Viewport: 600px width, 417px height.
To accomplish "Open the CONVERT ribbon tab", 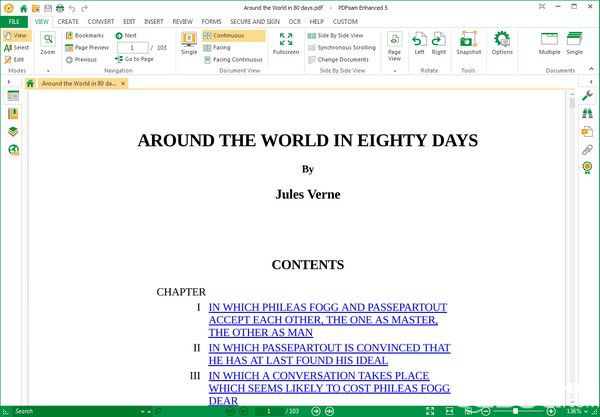I will click(101, 22).
